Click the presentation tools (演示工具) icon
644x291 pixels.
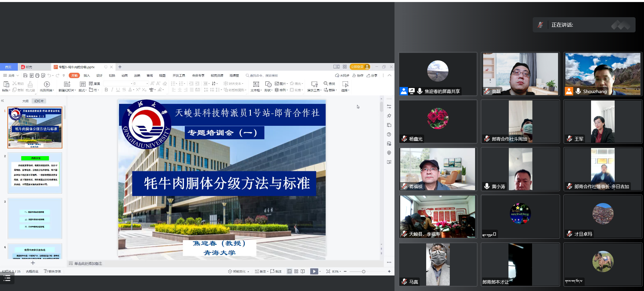[314, 84]
